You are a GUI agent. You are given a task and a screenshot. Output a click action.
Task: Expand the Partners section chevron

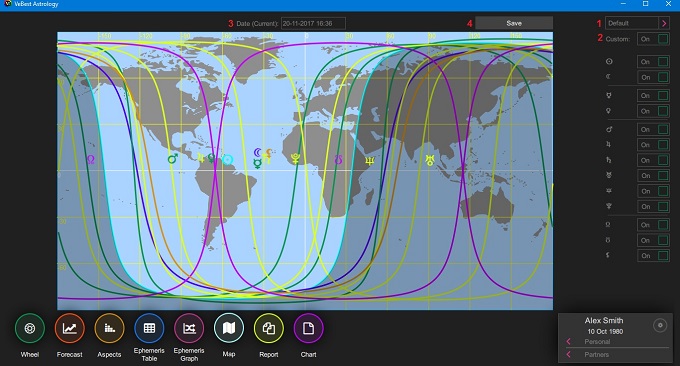[x=569, y=355]
